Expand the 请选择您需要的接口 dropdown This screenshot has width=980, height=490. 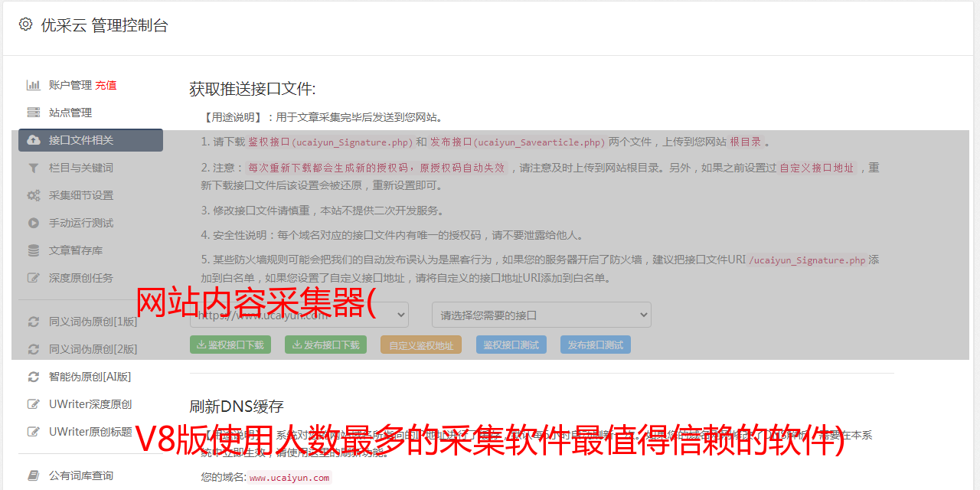click(x=541, y=315)
